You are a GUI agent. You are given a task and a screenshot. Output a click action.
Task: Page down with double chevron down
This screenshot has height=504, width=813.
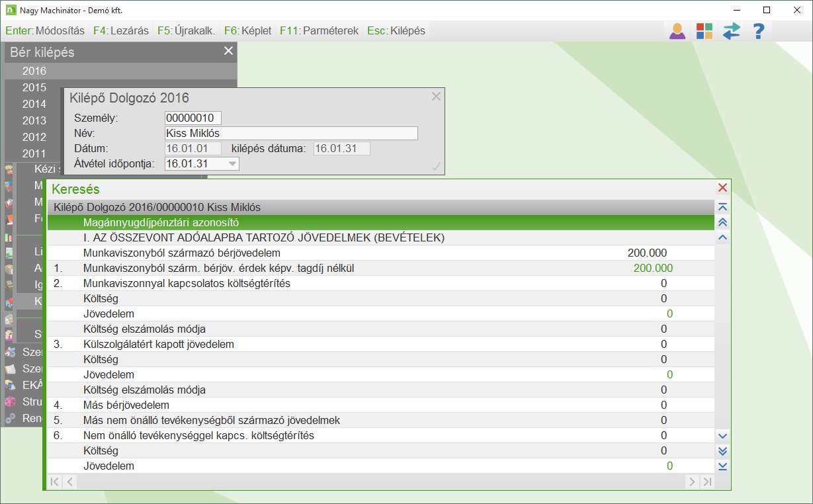pyautogui.click(x=722, y=451)
